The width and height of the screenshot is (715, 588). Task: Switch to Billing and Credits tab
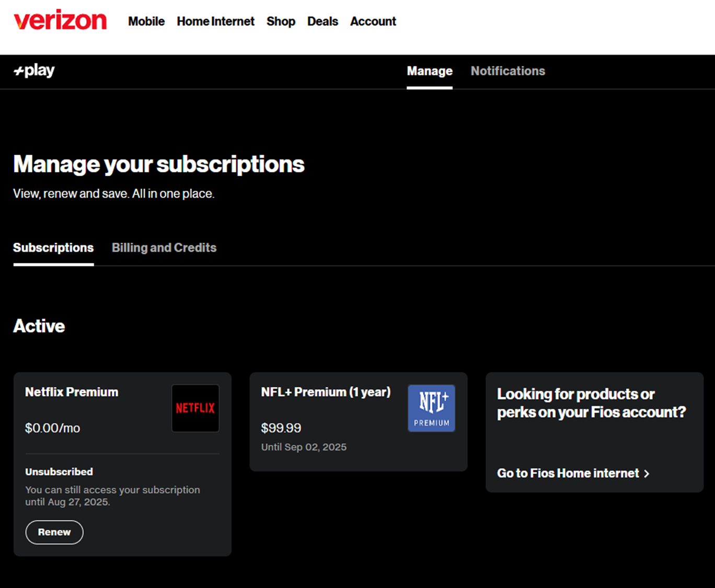[164, 248]
